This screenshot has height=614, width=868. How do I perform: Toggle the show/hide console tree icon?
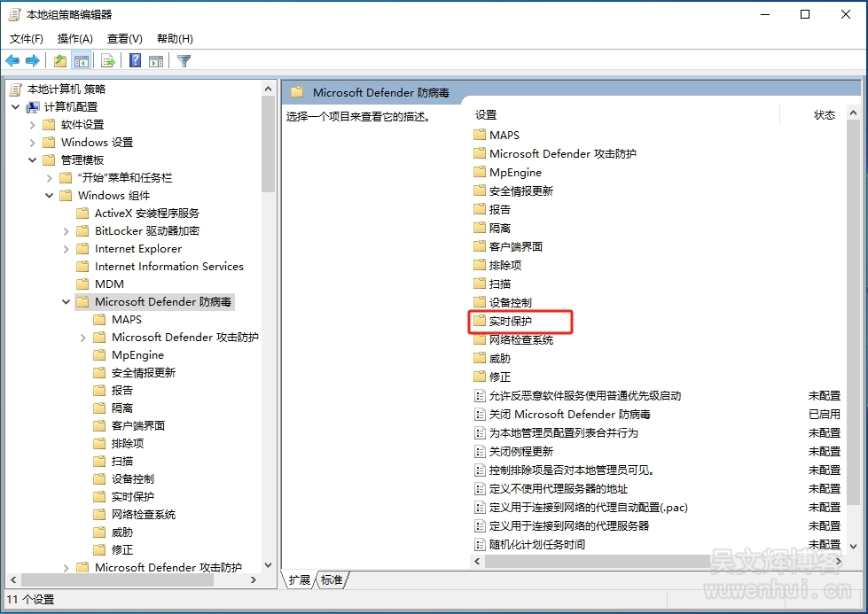(82, 60)
